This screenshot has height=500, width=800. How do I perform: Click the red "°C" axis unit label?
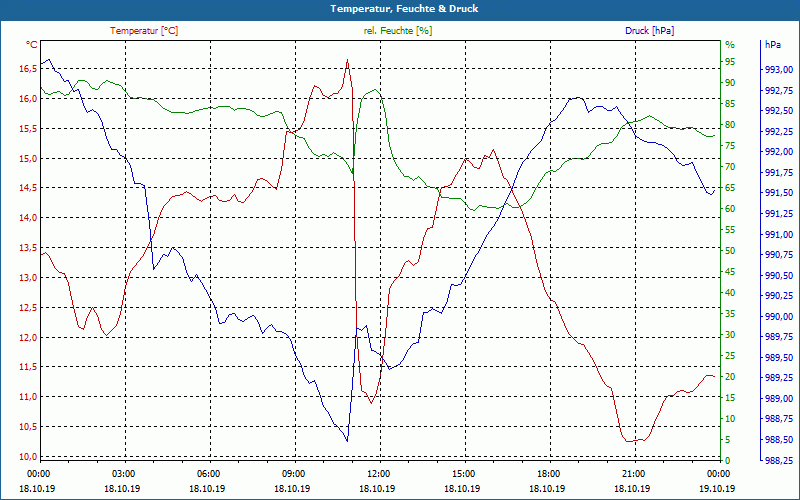click(32, 45)
